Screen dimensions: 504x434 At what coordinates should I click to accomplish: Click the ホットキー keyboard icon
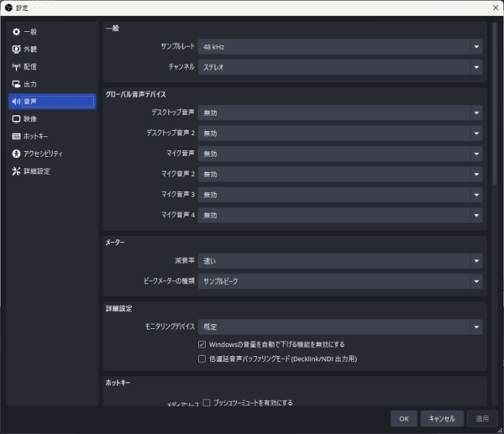16,136
